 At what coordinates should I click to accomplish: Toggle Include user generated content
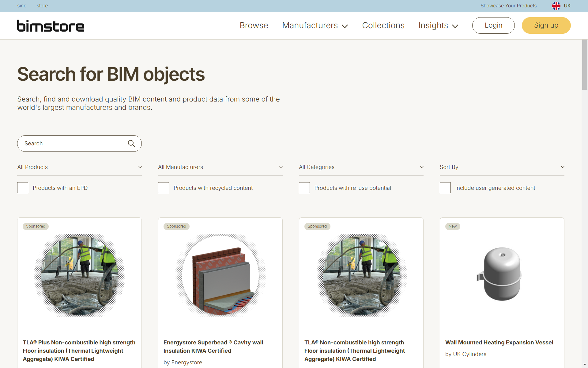point(445,188)
